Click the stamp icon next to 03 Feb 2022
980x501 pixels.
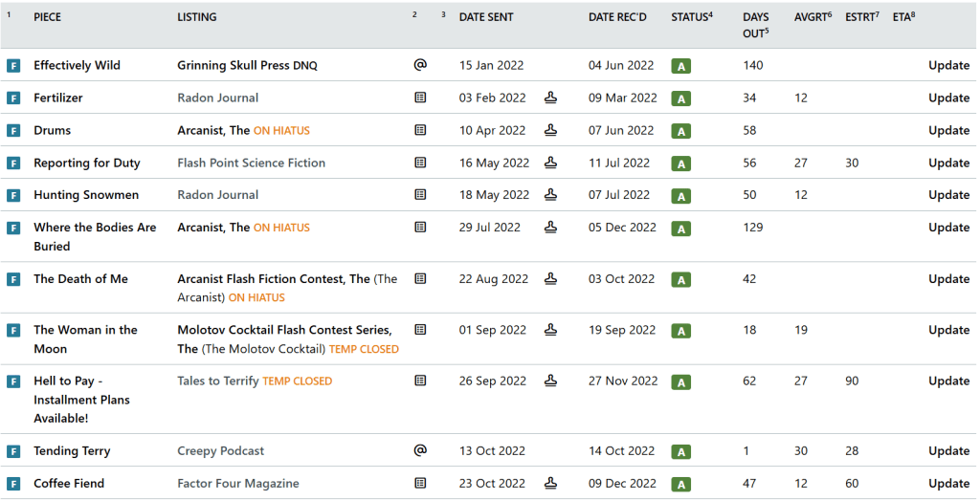coord(550,98)
